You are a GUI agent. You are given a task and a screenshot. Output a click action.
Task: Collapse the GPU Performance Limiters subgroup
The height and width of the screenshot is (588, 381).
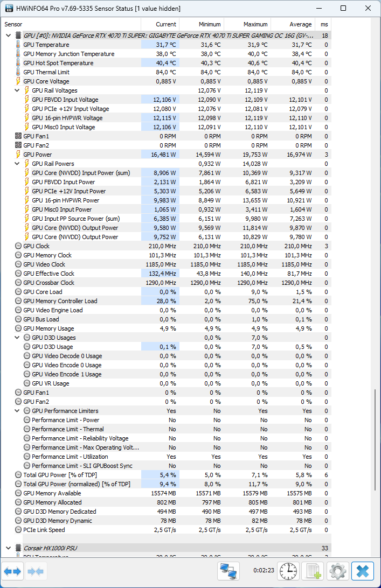(x=17, y=411)
